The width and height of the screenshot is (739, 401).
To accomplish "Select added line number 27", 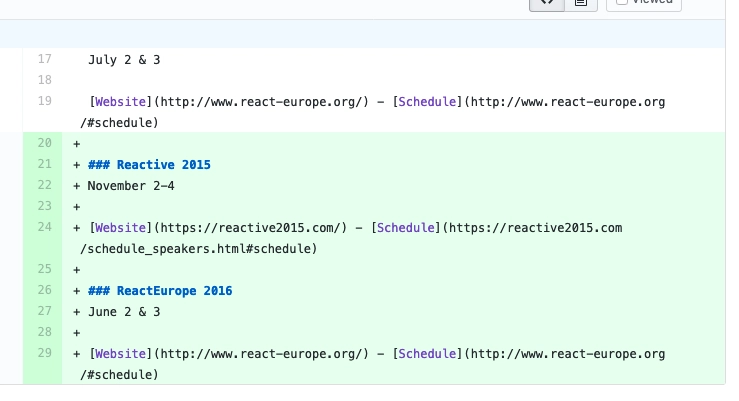I will [x=44, y=311].
